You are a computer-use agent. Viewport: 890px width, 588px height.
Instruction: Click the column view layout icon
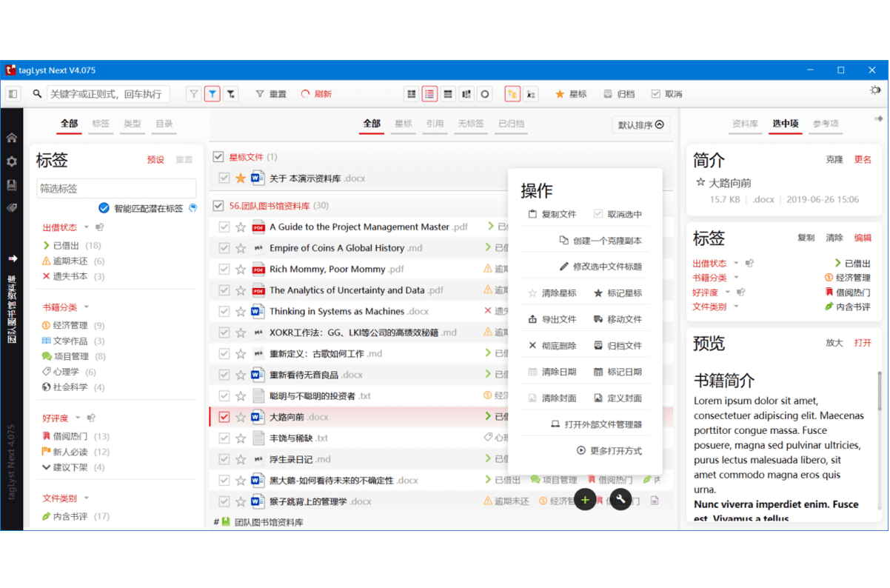466,93
